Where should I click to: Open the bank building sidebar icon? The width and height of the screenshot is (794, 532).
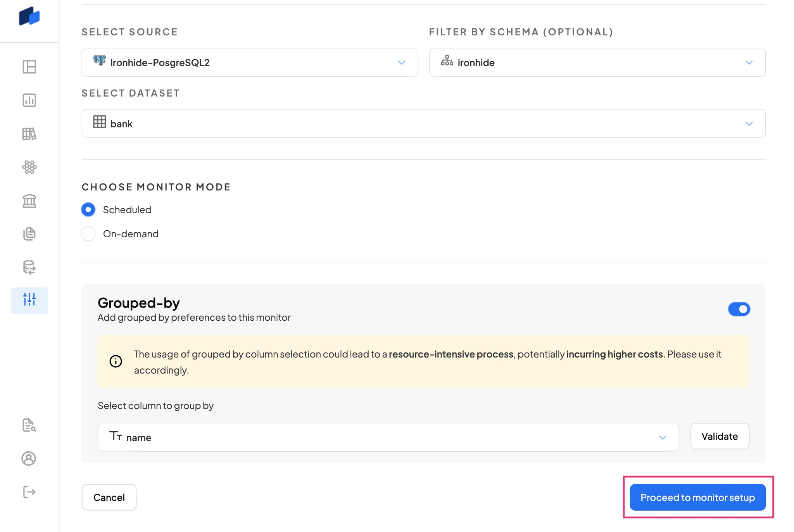click(x=29, y=201)
